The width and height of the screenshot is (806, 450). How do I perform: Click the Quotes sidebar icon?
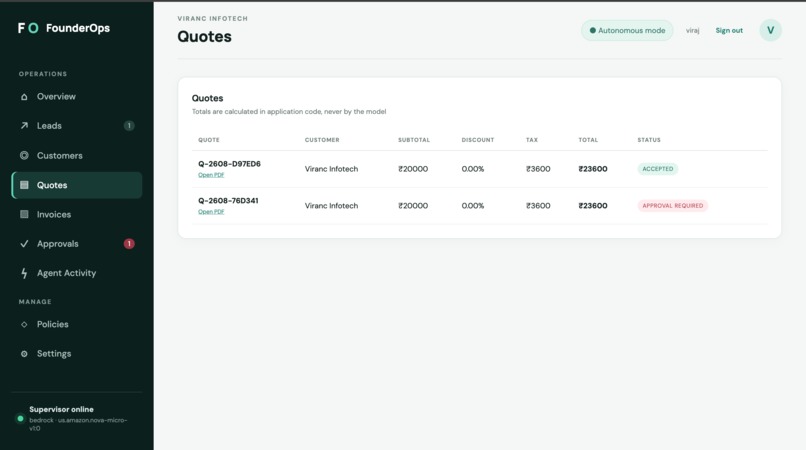24,185
